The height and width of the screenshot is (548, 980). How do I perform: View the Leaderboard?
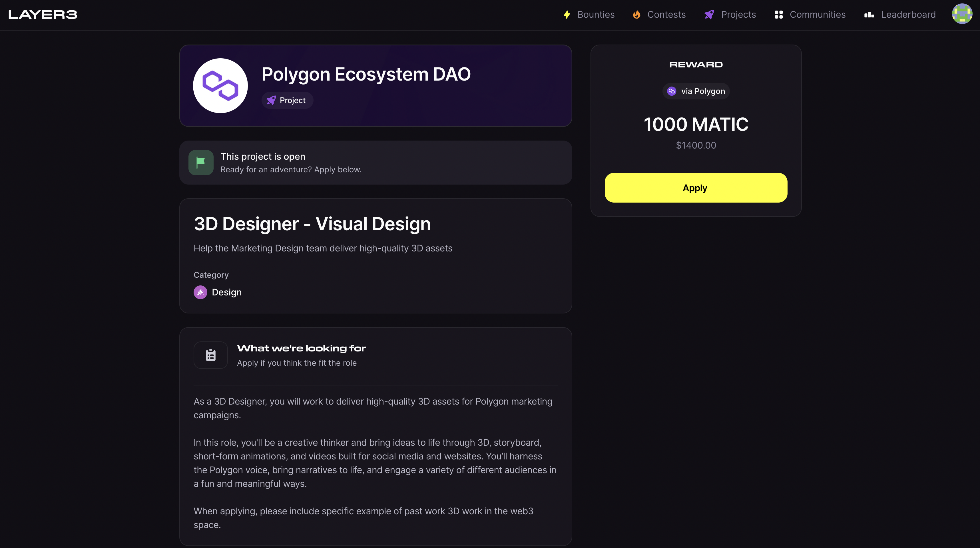908,15
